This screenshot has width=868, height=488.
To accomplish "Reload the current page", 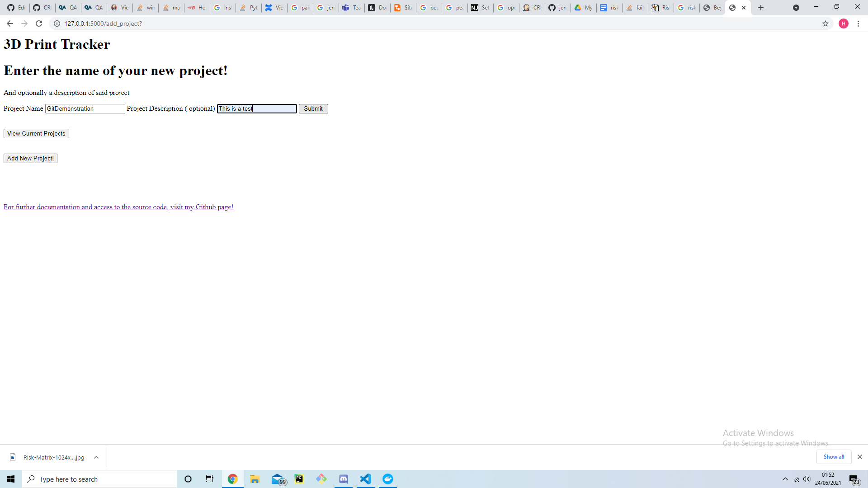I will [x=39, y=23].
